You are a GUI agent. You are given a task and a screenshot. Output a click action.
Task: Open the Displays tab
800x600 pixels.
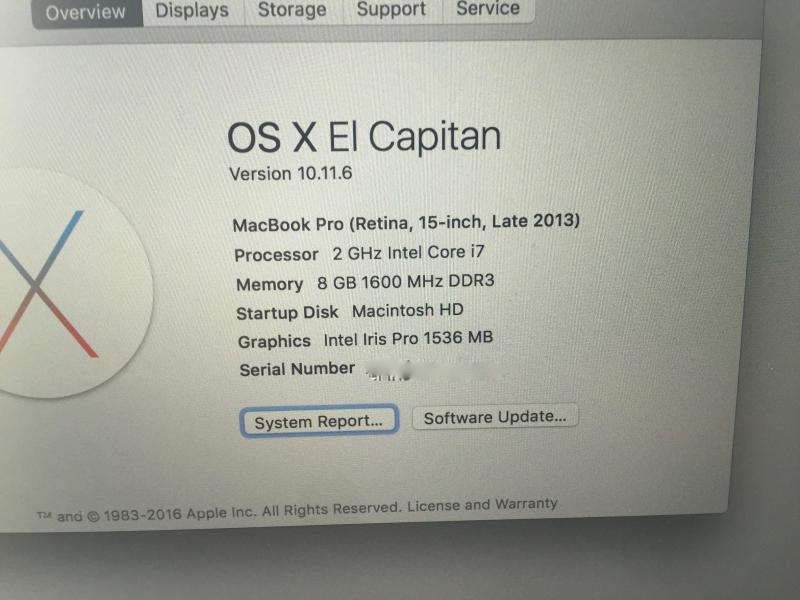pyautogui.click(x=192, y=11)
